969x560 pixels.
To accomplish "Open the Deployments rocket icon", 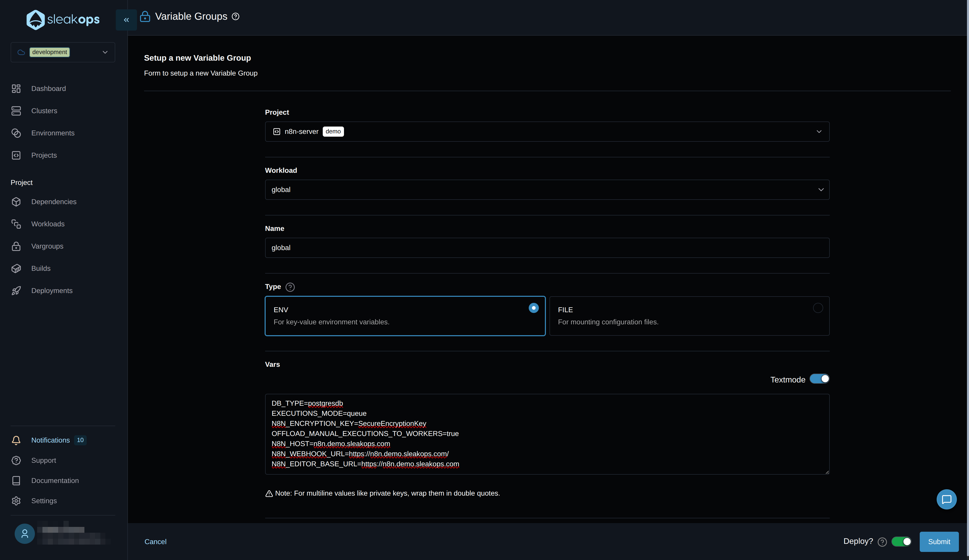I will tap(16, 290).
